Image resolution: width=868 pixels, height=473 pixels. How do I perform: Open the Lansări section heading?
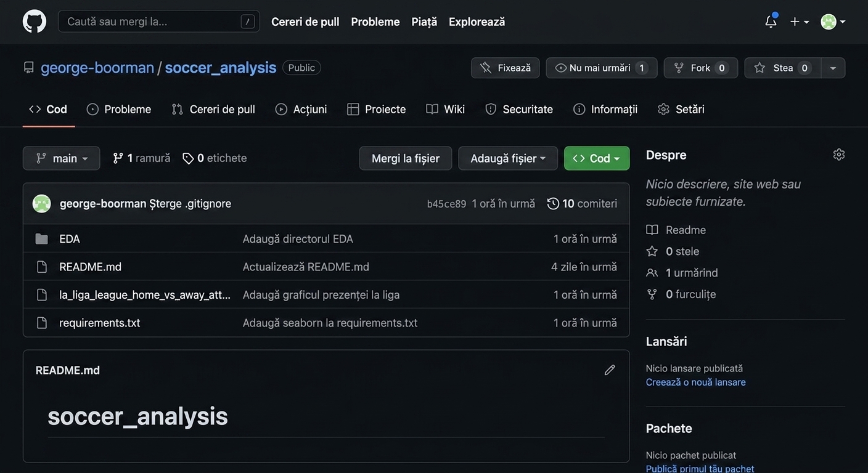tap(666, 342)
